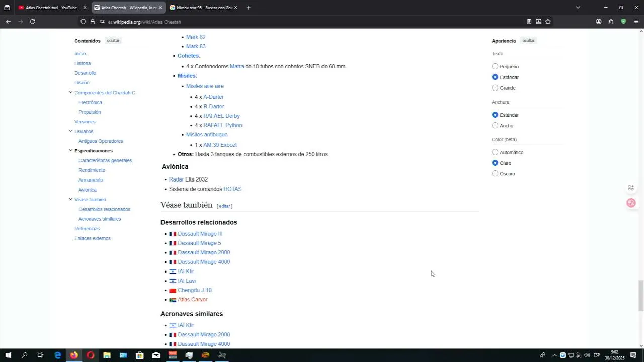
Task: Select the Atlas Cheetah Wikipedia tab
Action: (128, 8)
